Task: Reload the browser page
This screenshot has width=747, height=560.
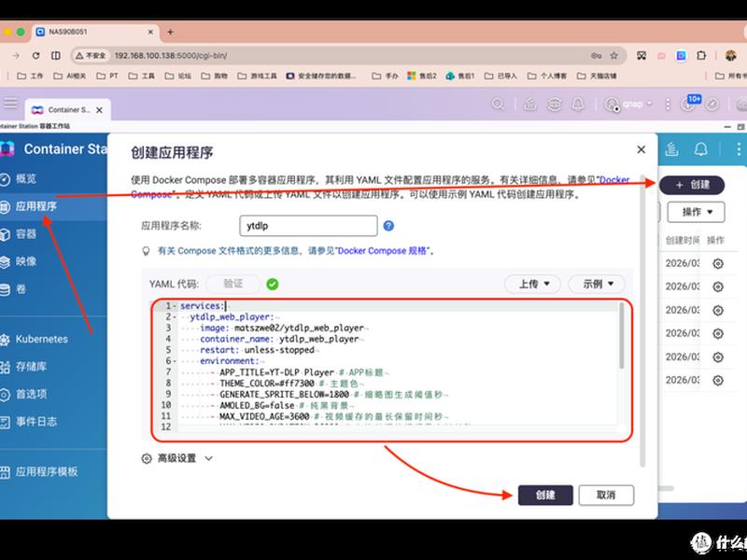Action: click(x=35, y=56)
